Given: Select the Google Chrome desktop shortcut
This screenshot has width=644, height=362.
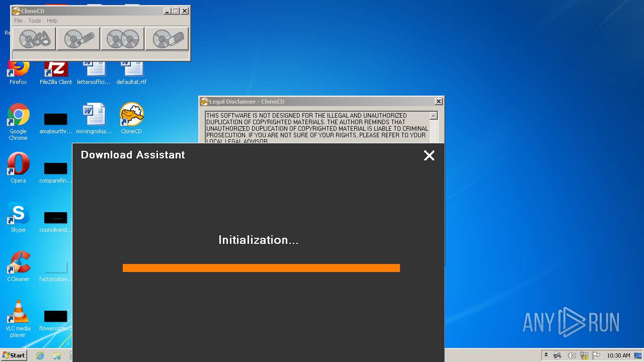Looking at the screenshot, I should 18,122.
